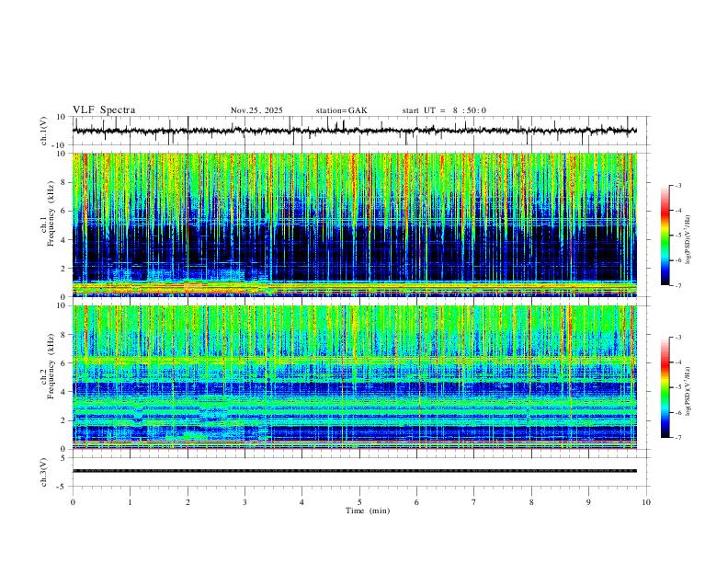728x563 pixels.
Task: Click the ch.1 spectrogram colorbar
Action: tap(665, 236)
